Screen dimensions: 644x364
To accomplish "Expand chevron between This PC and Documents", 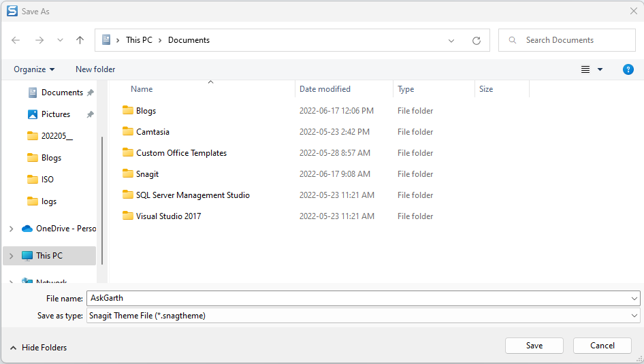I will point(160,40).
